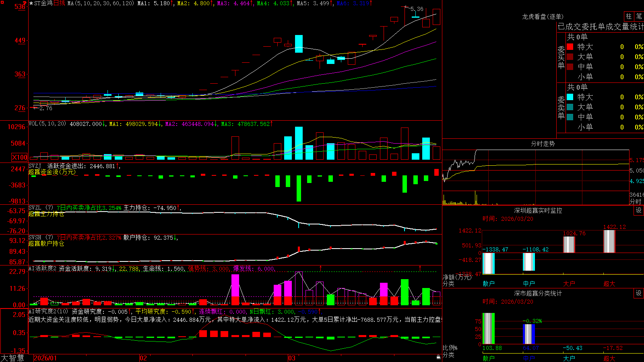644x362 pixels.
Task: Click the star marker before ST金鸿
Action: tap(31, 3)
